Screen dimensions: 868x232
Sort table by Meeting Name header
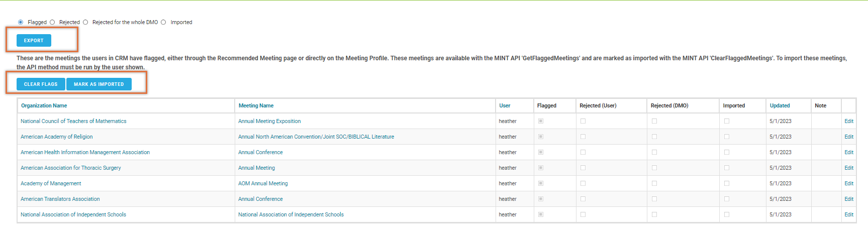click(x=256, y=105)
